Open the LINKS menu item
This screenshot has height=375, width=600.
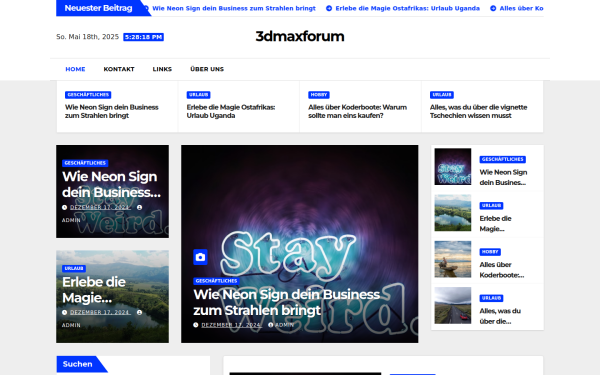(x=162, y=69)
